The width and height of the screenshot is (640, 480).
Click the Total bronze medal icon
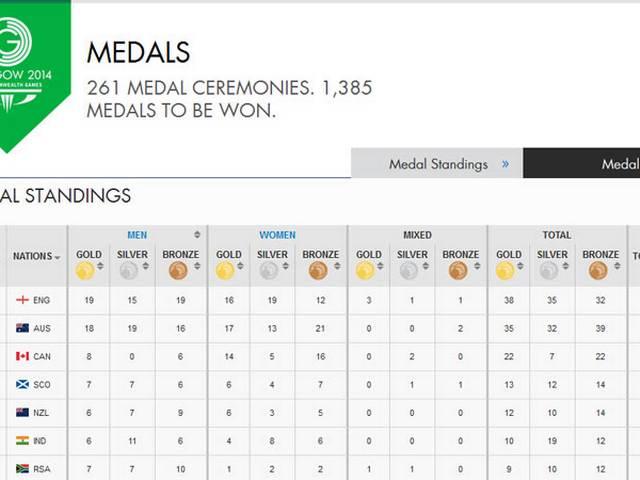[598, 271]
